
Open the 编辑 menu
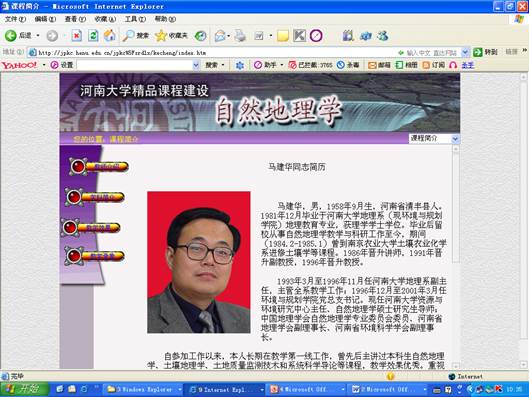45,19
